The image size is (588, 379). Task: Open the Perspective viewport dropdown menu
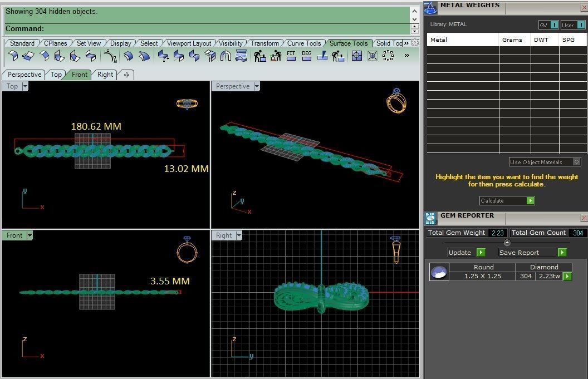[x=257, y=86]
